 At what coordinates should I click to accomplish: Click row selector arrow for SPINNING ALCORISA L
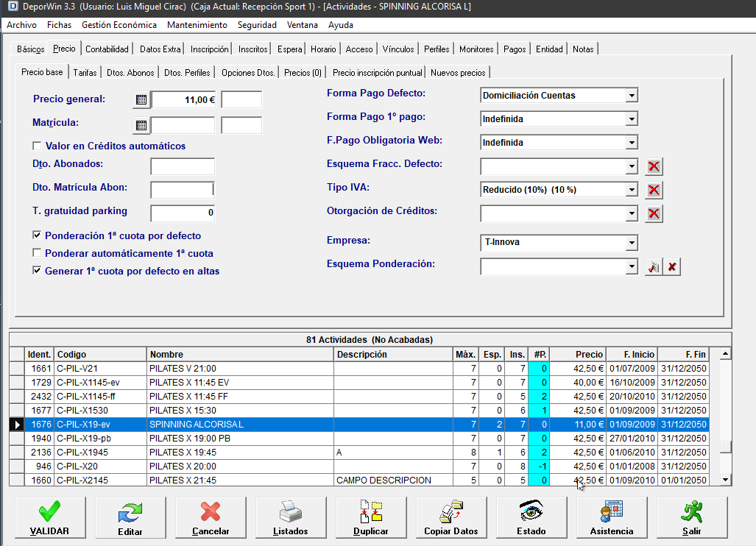18,425
